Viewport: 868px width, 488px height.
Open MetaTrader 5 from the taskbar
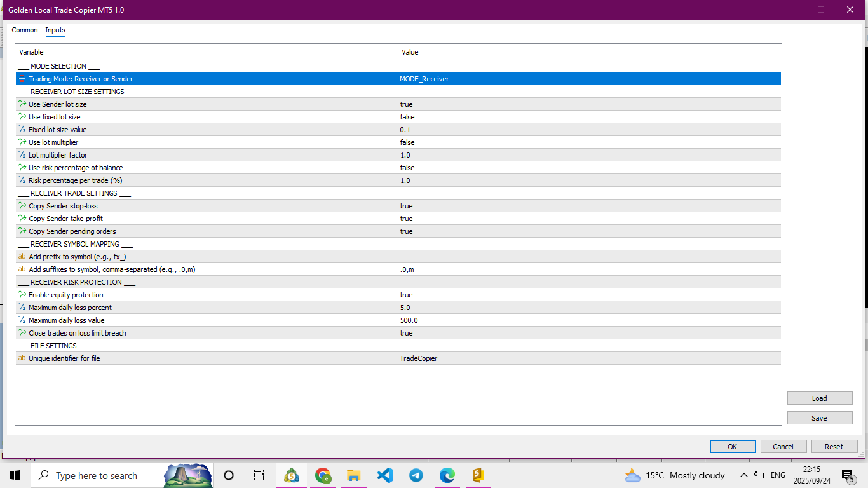tap(292, 475)
